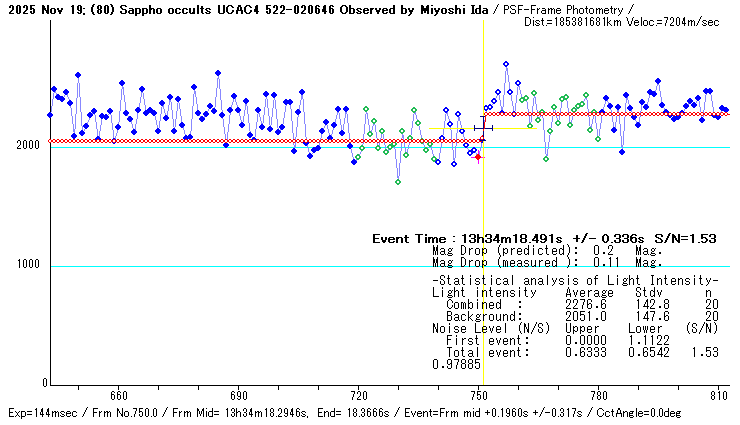Image resolution: width=740 pixels, height=425 pixels.
Task: Click the Total event noise level row
Action: pos(575,352)
